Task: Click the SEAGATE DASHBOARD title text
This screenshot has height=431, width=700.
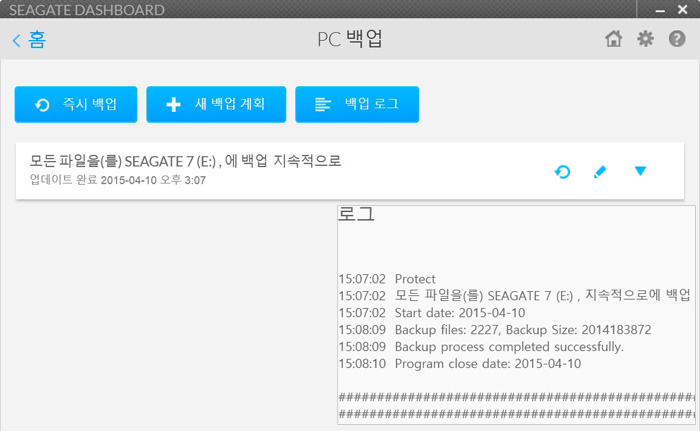Action: click(87, 10)
